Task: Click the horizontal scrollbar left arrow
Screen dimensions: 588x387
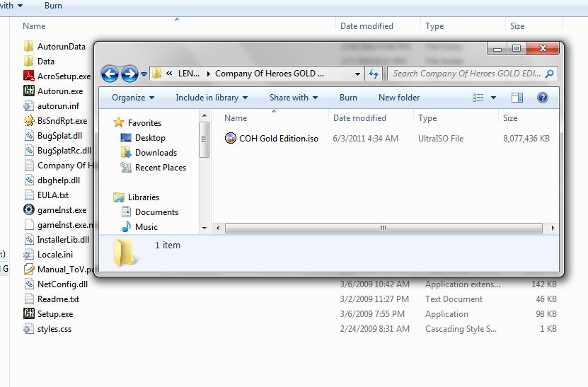Action: point(218,228)
